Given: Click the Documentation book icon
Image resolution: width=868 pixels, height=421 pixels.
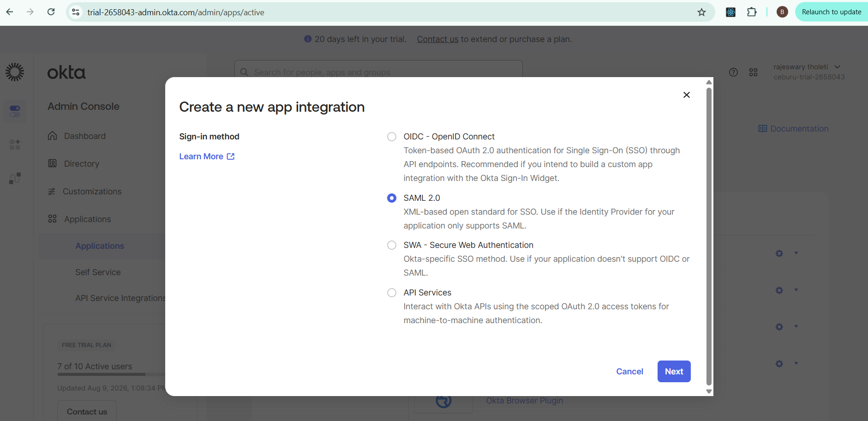Looking at the screenshot, I should tap(762, 129).
